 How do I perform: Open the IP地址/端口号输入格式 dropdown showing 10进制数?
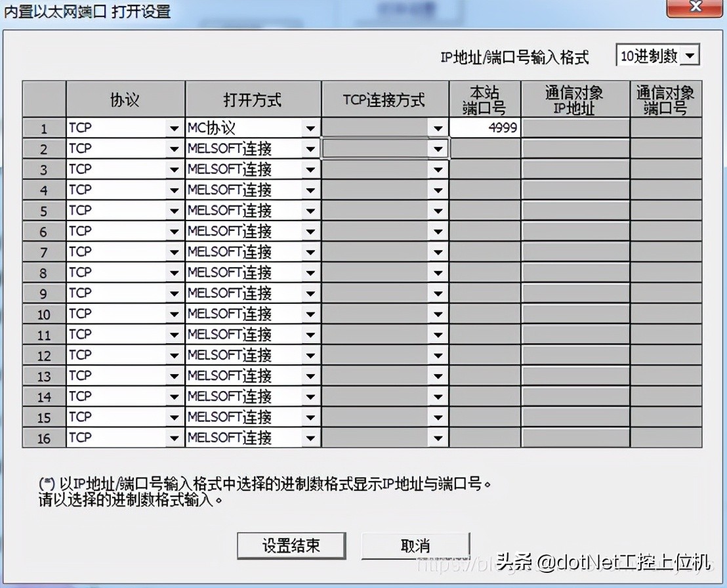pos(690,55)
